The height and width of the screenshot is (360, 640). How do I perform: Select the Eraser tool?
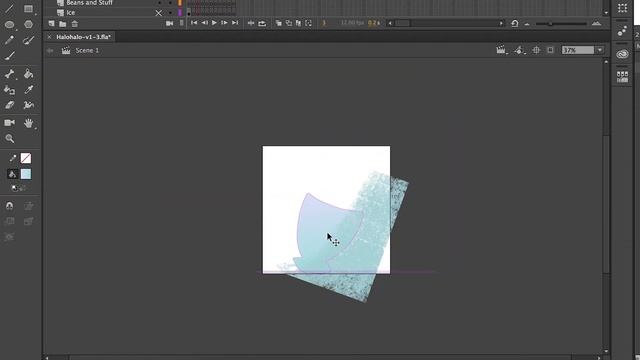9,105
